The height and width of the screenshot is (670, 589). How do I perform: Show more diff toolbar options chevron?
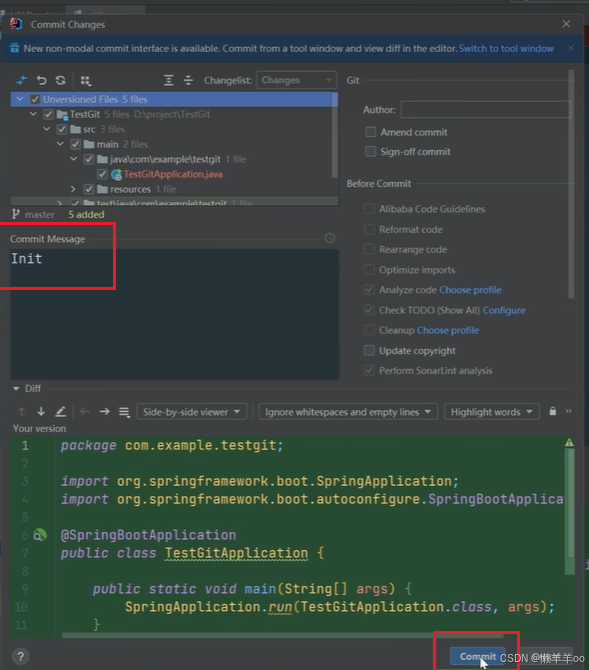pyautogui.click(x=568, y=411)
